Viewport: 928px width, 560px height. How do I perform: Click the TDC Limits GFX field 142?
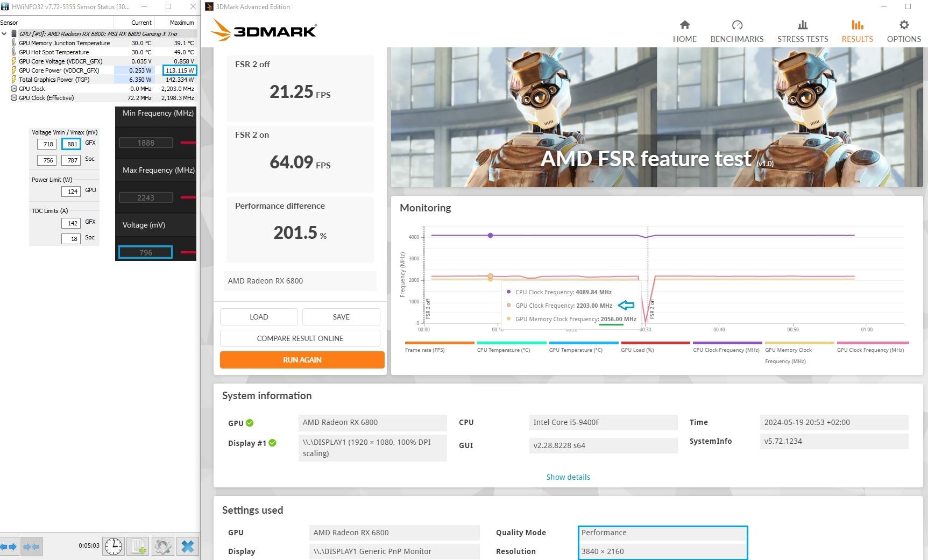pos(72,223)
